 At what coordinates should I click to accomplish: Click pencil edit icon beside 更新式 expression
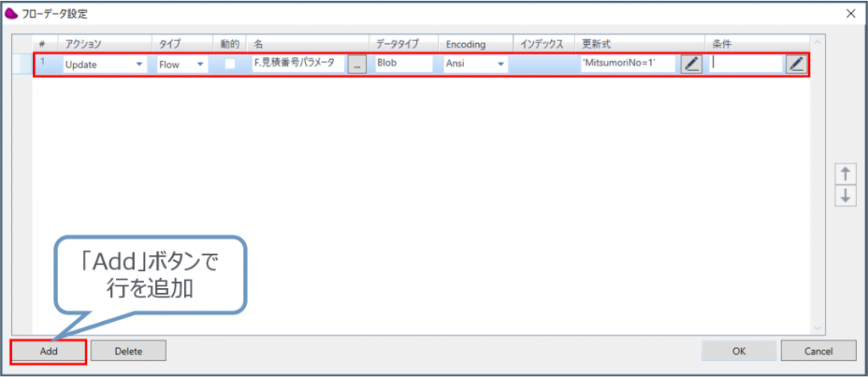click(692, 64)
